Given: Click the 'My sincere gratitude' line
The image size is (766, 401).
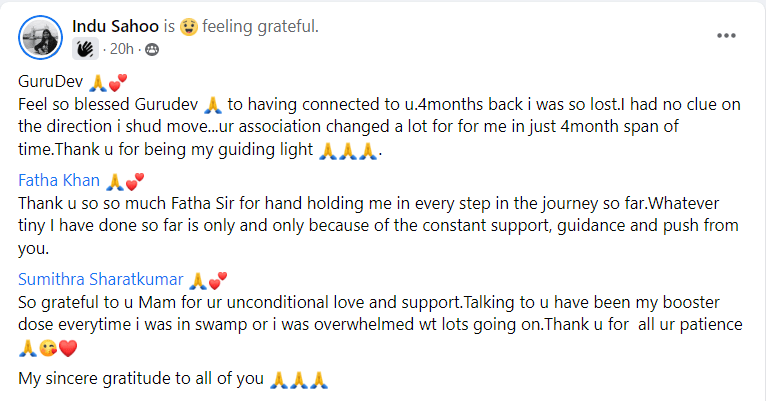Looking at the screenshot, I should pyautogui.click(x=142, y=379).
